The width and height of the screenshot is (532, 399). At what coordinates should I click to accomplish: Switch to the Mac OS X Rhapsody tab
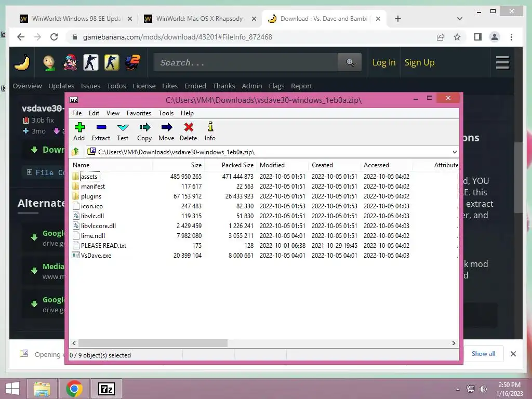point(199,19)
